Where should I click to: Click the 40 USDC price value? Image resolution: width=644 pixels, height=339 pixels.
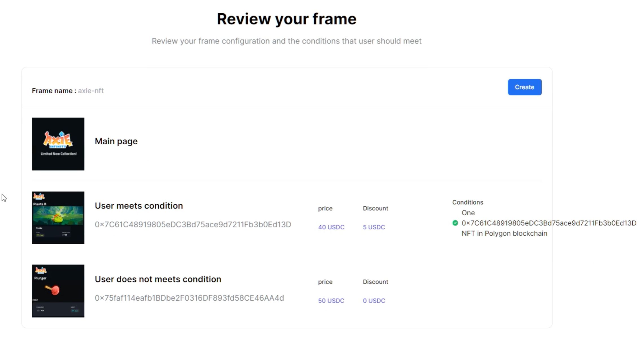click(331, 227)
